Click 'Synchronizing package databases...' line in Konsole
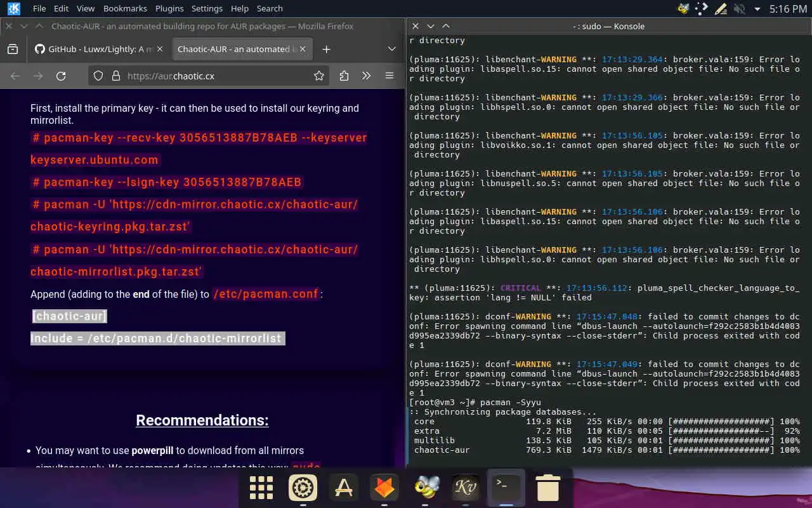The width and height of the screenshot is (812, 508). click(503, 412)
